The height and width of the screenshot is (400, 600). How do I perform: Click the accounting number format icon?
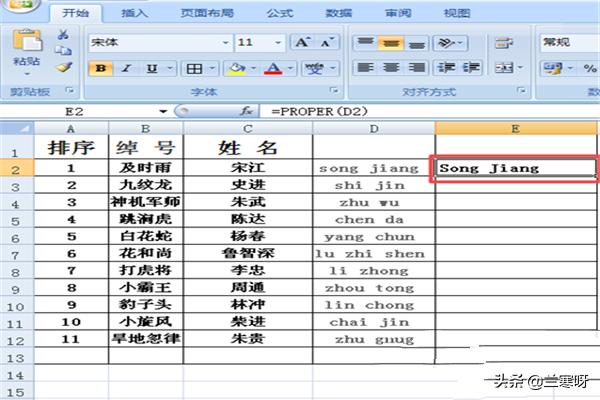[x=552, y=69]
